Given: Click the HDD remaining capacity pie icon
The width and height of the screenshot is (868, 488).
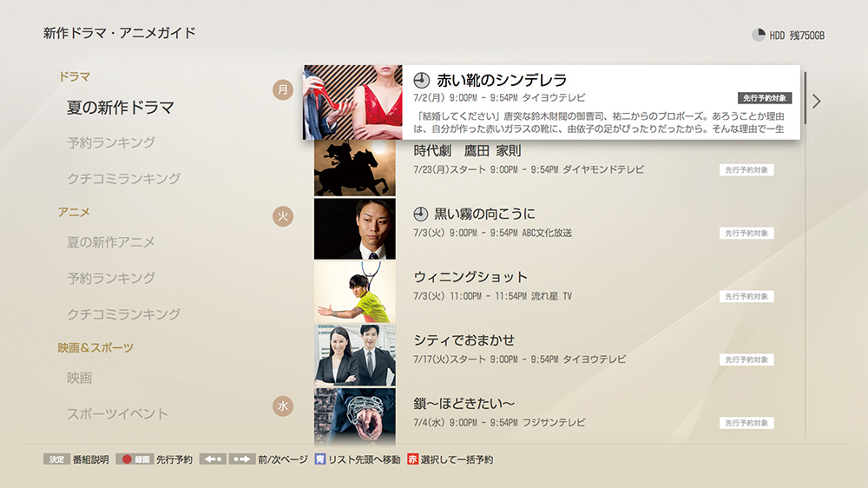Looking at the screenshot, I should (758, 35).
